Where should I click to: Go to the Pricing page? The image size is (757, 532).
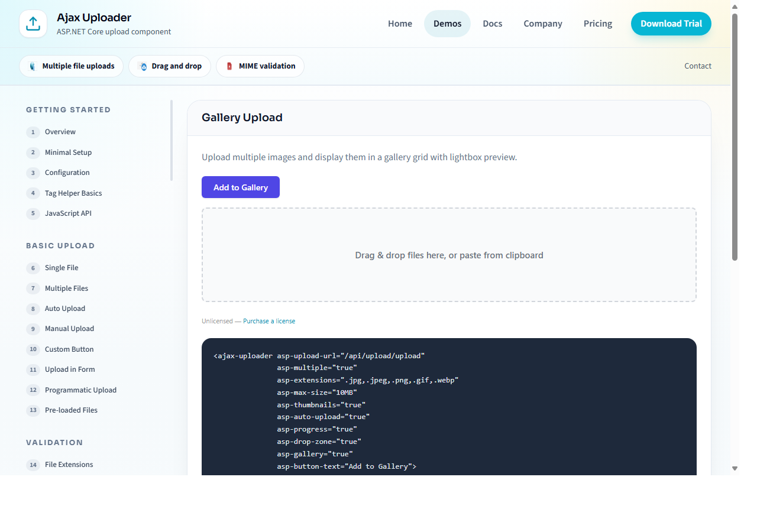pyautogui.click(x=598, y=24)
